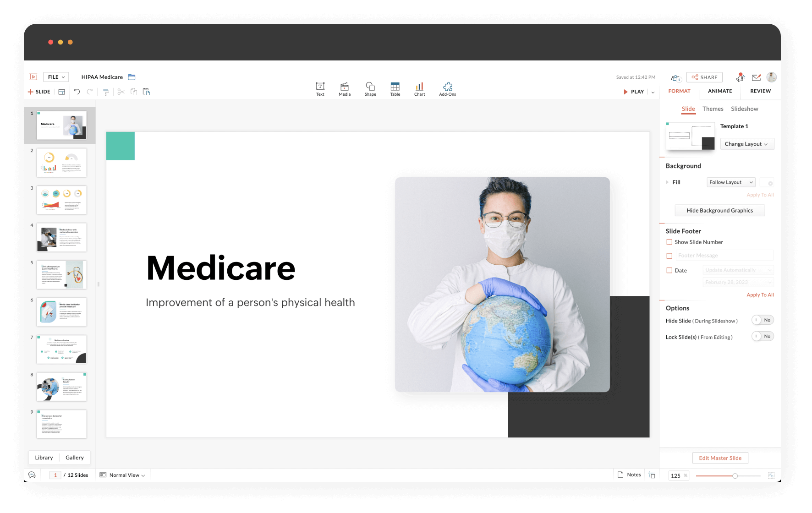The width and height of the screenshot is (812, 513).
Task: Open the Fill Follow Layout dropdown
Action: coord(730,182)
